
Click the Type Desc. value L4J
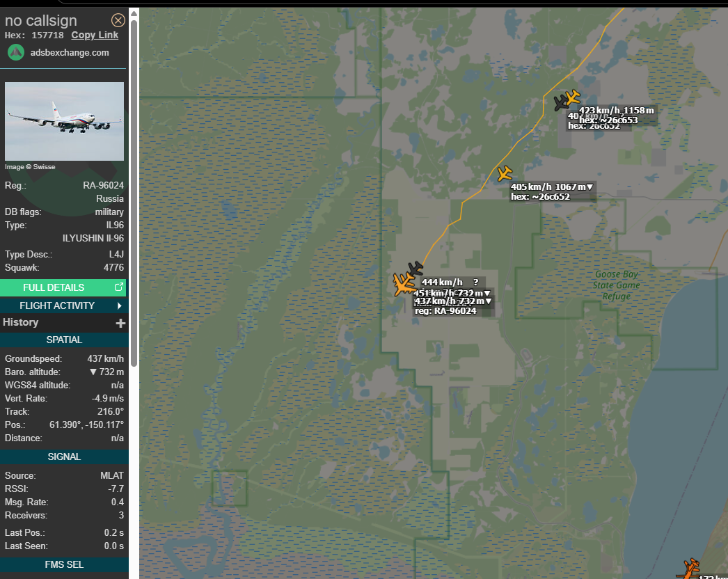(x=116, y=255)
